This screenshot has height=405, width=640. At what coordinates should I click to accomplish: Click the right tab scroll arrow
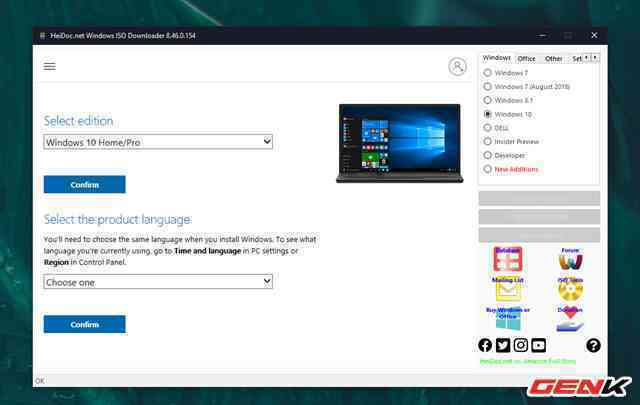click(595, 58)
